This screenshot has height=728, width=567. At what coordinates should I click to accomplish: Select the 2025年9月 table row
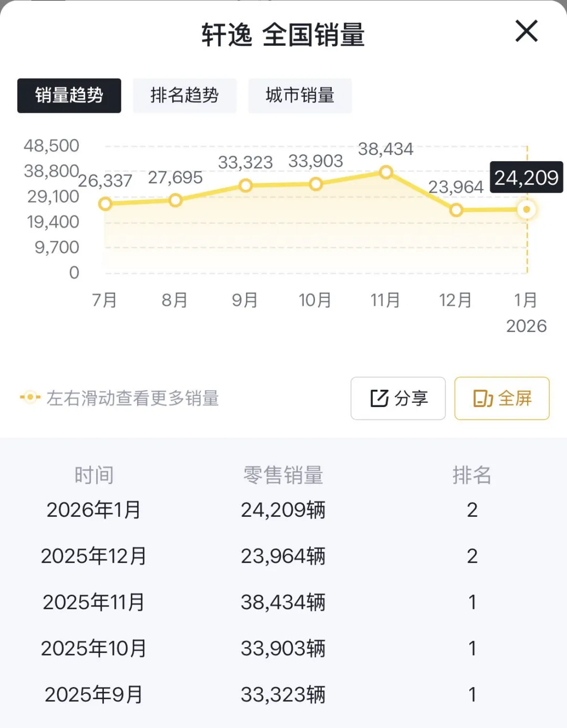283,694
